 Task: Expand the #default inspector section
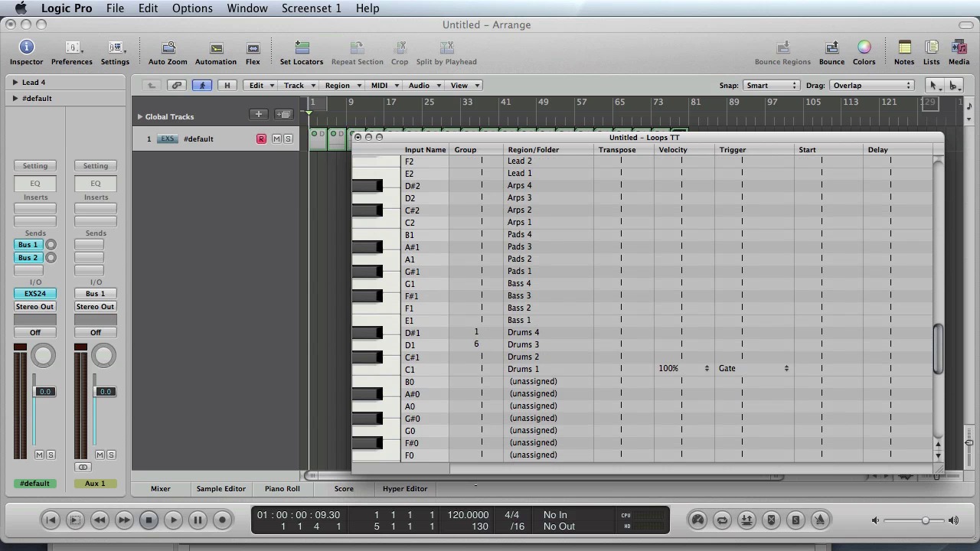(15, 98)
